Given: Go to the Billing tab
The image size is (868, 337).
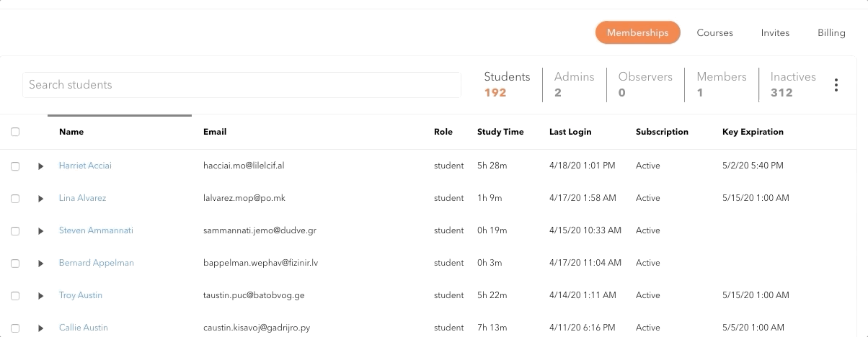Looking at the screenshot, I should 831,33.
